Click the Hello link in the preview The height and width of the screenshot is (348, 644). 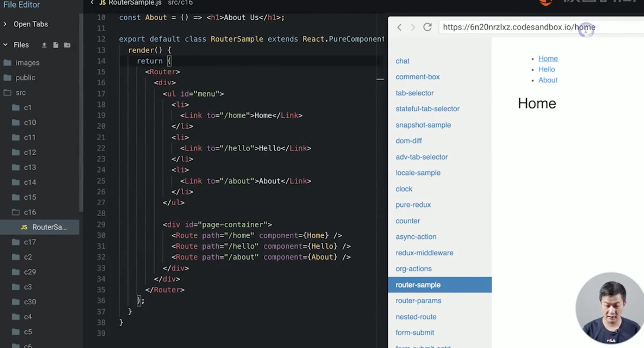tap(546, 69)
